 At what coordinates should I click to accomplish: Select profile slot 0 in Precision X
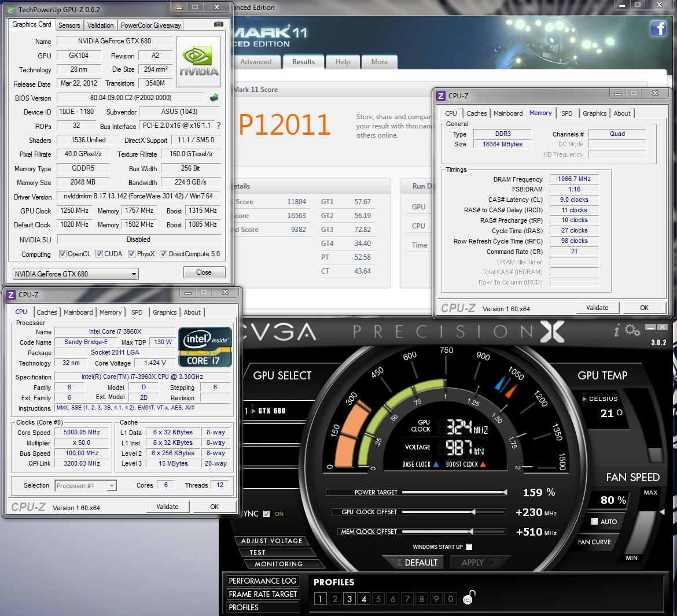451,599
